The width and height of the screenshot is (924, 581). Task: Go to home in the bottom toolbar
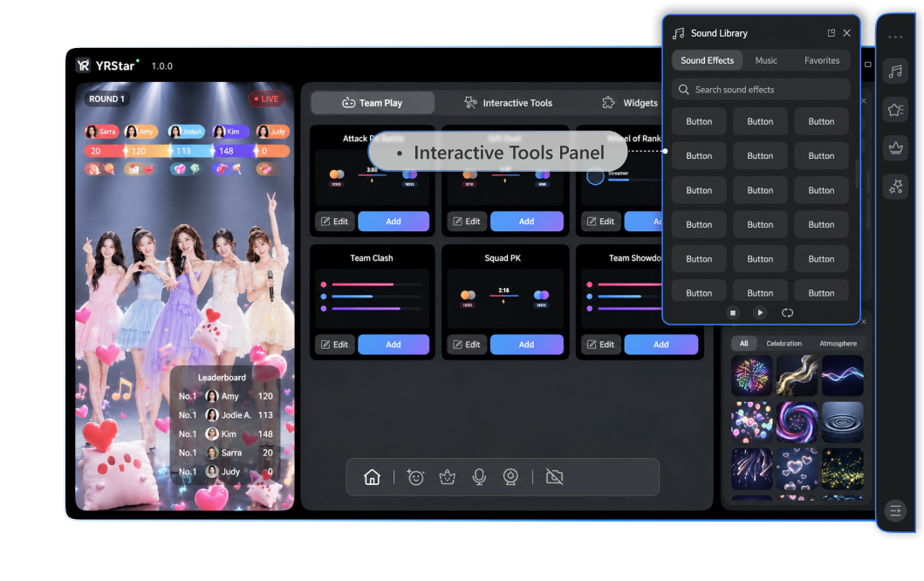(x=372, y=476)
